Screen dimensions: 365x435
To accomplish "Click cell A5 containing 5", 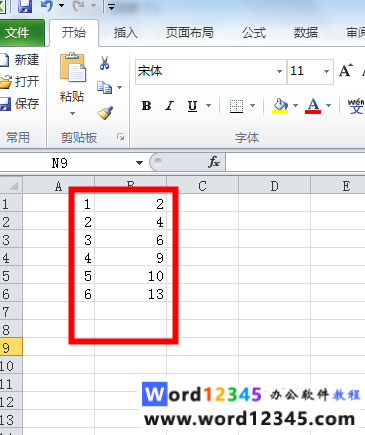I will pos(59,276).
